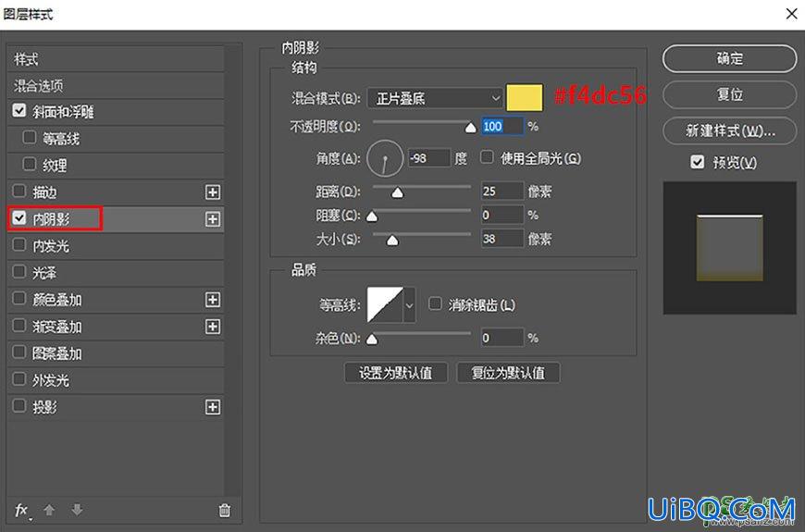Click 设置为默认值 button
This screenshot has height=532, width=805.
[395, 373]
